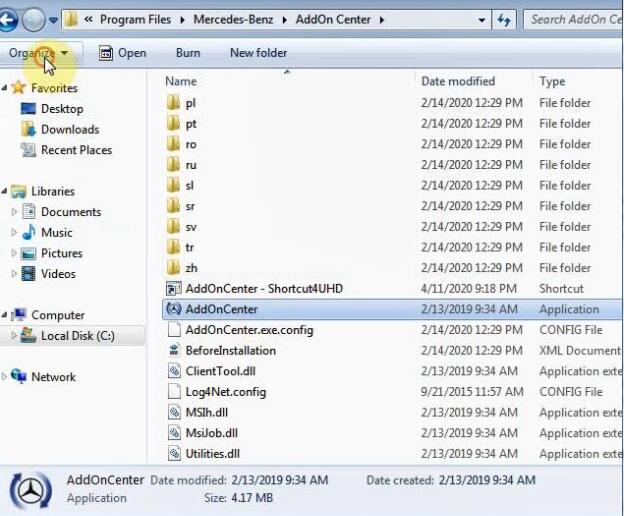The height and width of the screenshot is (516, 624).
Task: Click the Forward navigation button
Action: 33,20
